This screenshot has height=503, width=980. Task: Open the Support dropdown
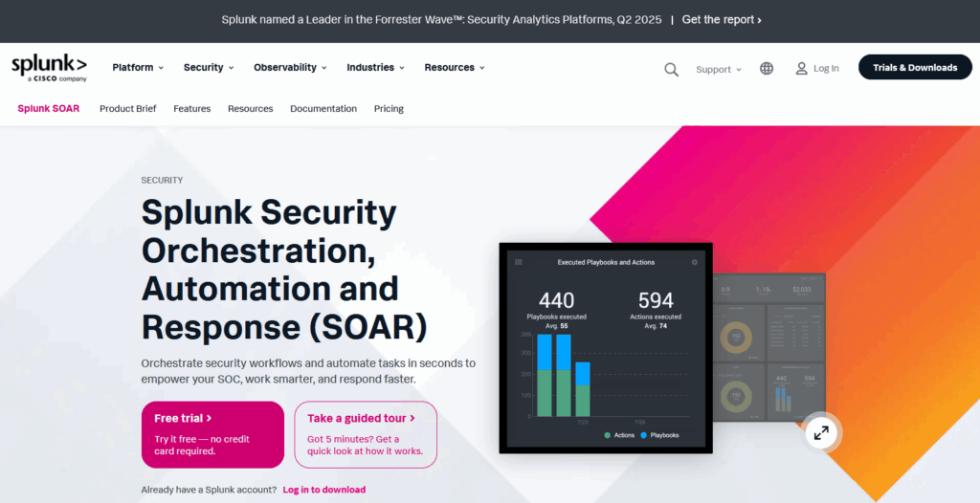coord(719,70)
